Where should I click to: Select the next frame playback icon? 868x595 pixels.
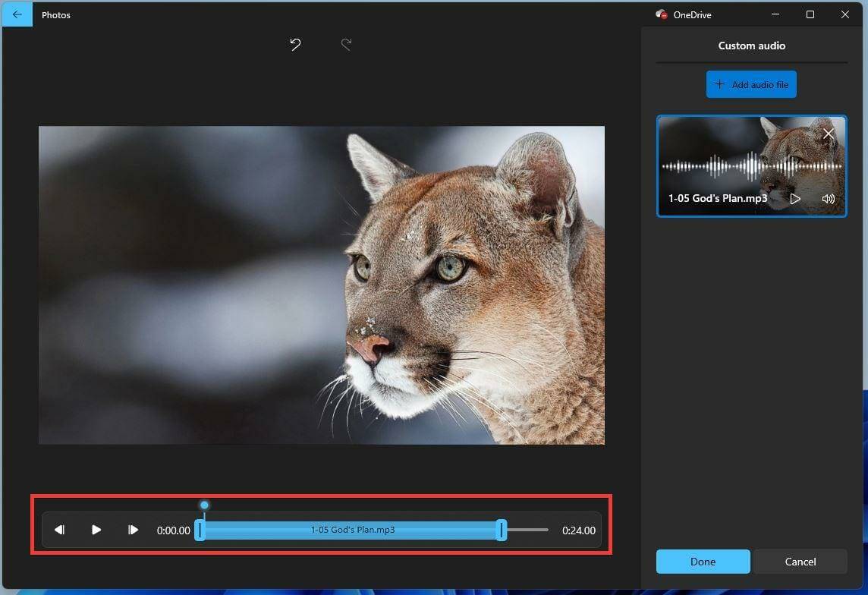134,530
